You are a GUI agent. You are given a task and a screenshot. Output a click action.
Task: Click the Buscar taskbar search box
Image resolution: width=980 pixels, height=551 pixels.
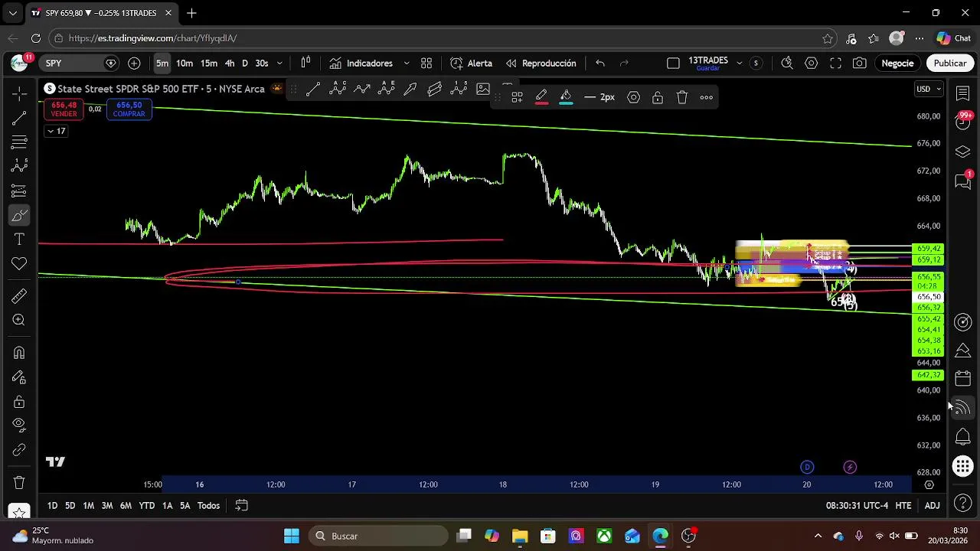(x=378, y=536)
